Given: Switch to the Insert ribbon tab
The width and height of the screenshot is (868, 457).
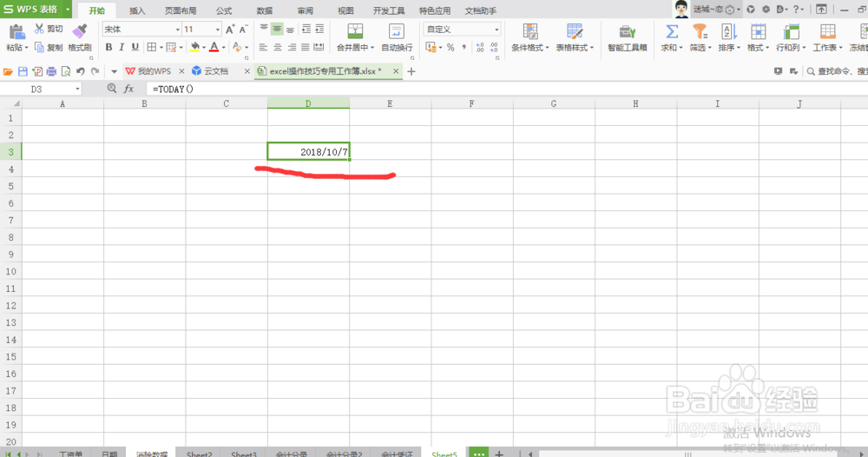Looking at the screenshot, I should click(137, 11).
